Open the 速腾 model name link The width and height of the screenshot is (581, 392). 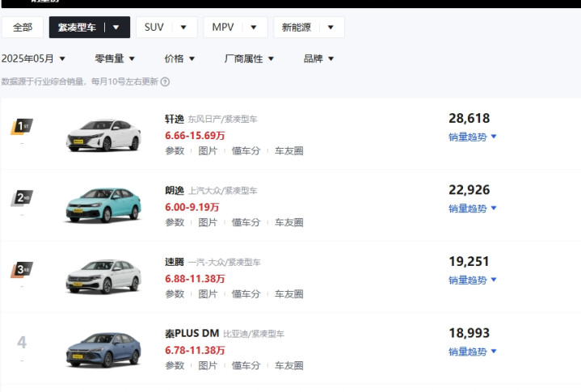(x=175, y=262)
